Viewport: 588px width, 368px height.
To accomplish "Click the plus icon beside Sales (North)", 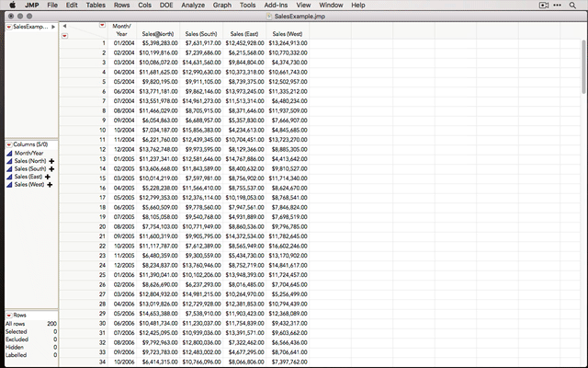I will (x=51, y=161).
